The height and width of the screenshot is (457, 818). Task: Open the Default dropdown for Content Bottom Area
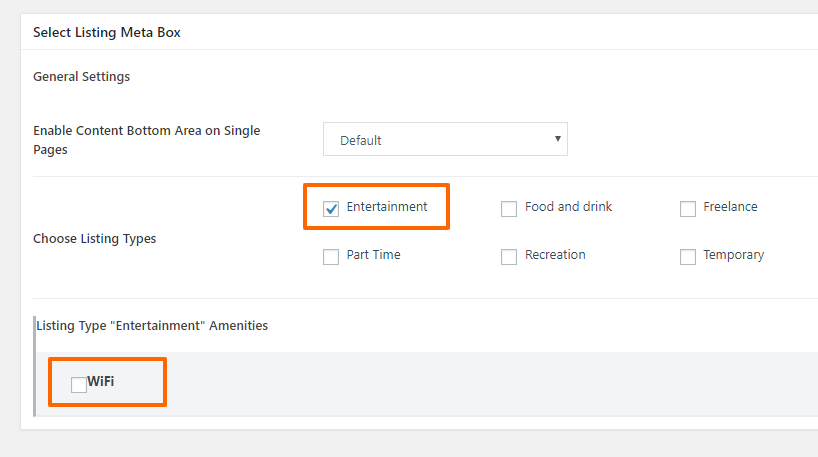click(x=445, y=139)
